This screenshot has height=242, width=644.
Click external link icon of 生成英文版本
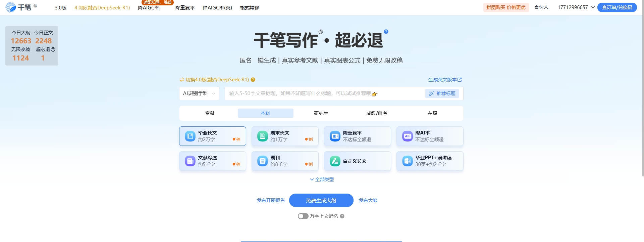point(460,80)
